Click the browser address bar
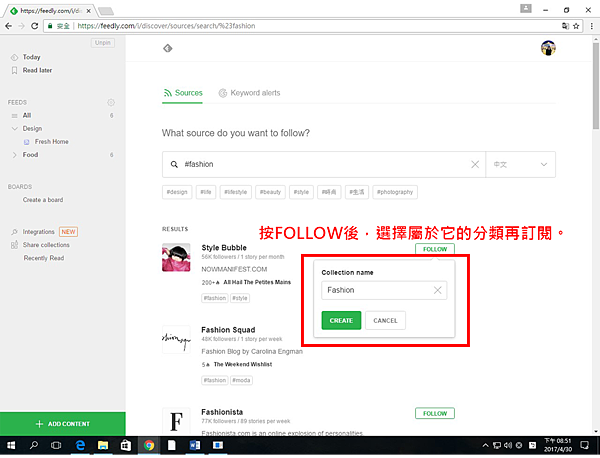The height and width of the screenshot is (458, 600). point(314,26)
